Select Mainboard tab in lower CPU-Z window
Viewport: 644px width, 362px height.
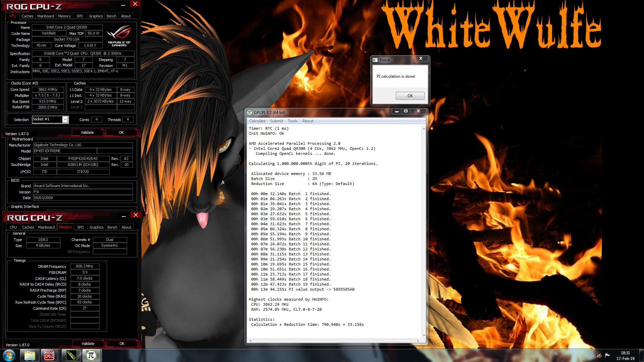tap(46, 227)
